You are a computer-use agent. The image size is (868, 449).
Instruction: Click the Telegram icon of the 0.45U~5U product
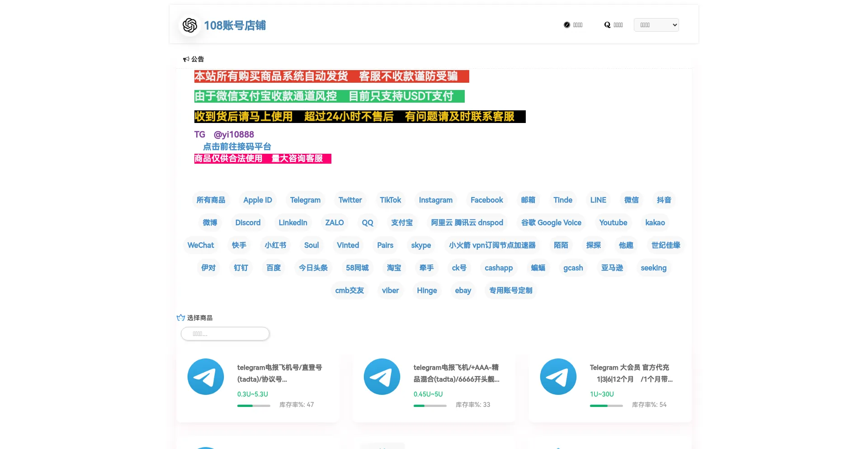pos(382,377)
